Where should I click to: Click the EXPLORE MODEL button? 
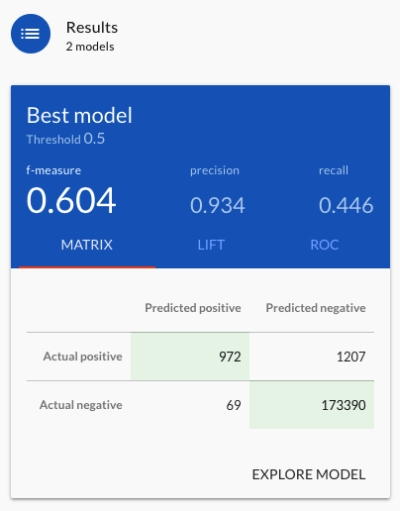[309, 474]
